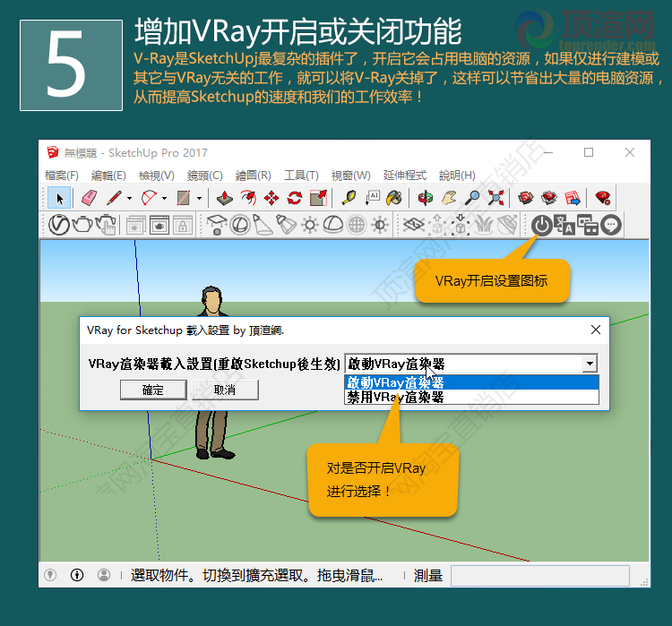Open the V-Ray Asset Editor icon
The height and width of the screenshot is (626, 672).
tap(59, 225)
